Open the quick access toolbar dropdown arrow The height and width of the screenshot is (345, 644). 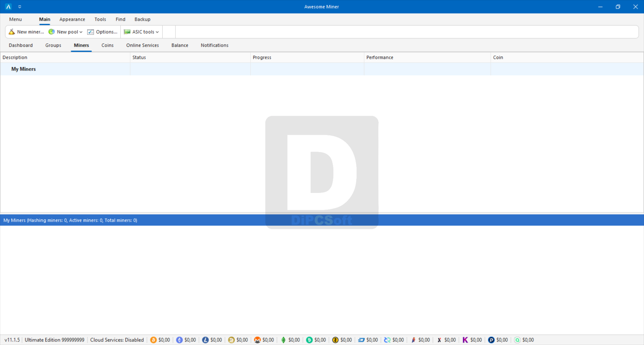[20, 7]
